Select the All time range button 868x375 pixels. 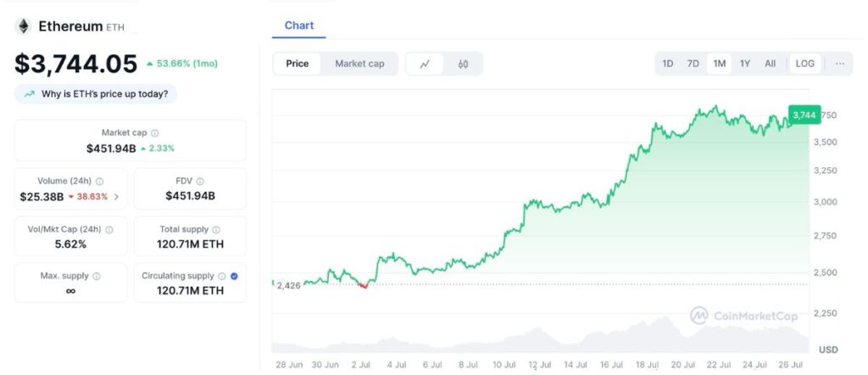770,64
